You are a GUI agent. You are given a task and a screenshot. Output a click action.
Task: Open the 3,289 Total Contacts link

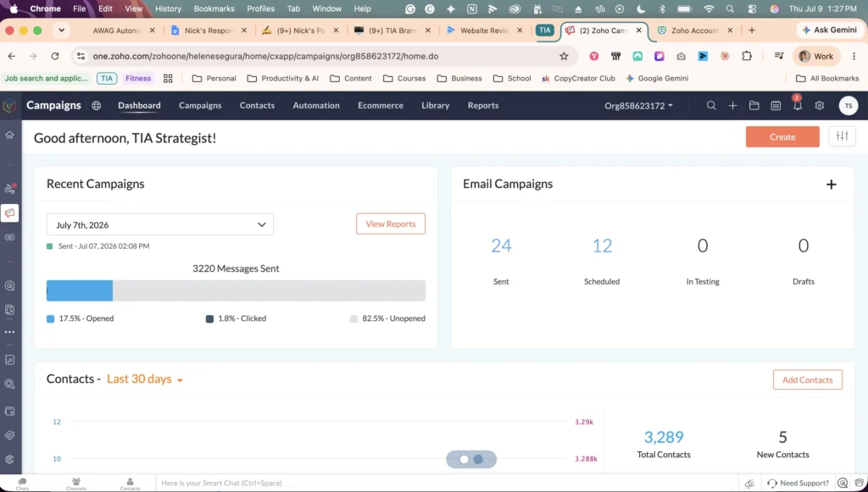click(663, 437)
